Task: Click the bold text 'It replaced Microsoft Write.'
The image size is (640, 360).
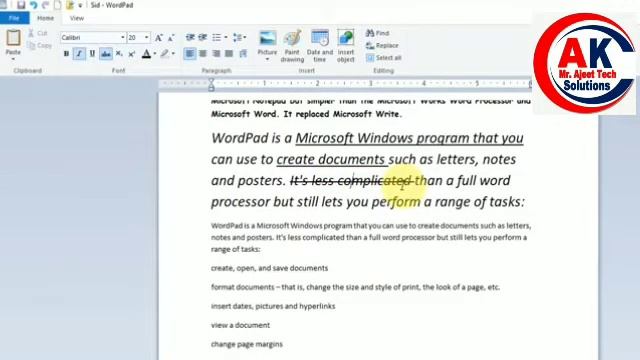Action: pos(343,114)
